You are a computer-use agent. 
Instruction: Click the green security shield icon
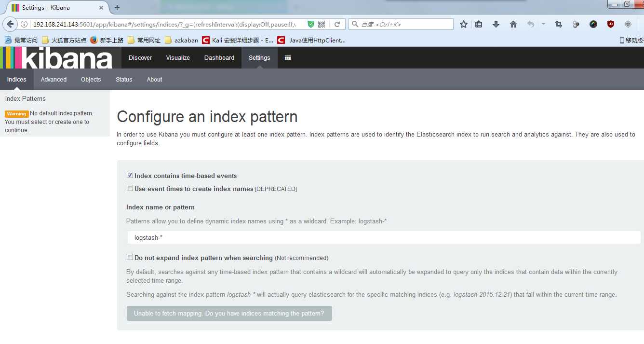[x=311, y=24]
